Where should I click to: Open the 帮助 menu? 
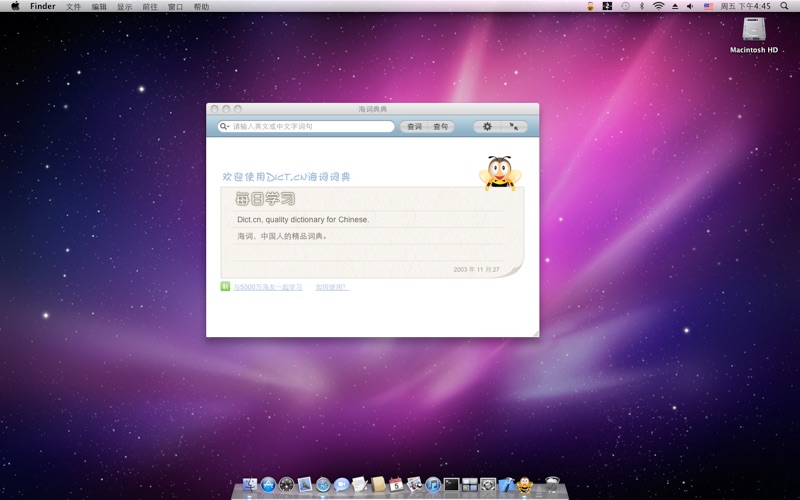(201, 6)
